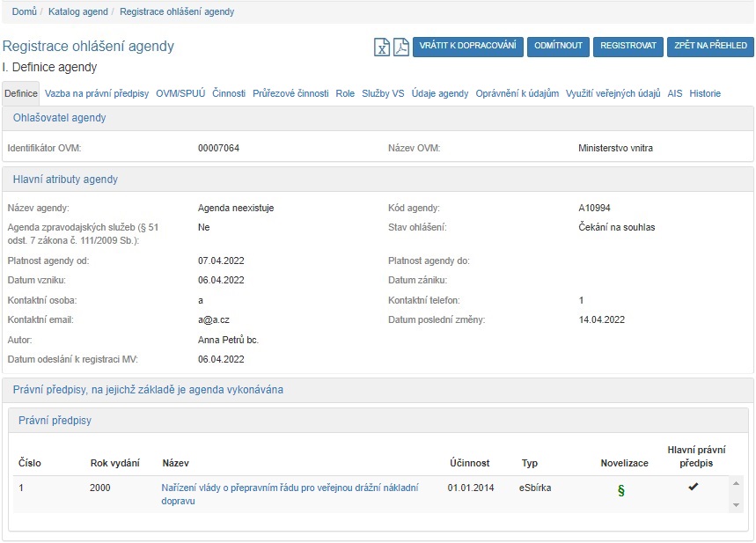Open the Služby VS tab
756x543 pixels.
click(383, 93)
